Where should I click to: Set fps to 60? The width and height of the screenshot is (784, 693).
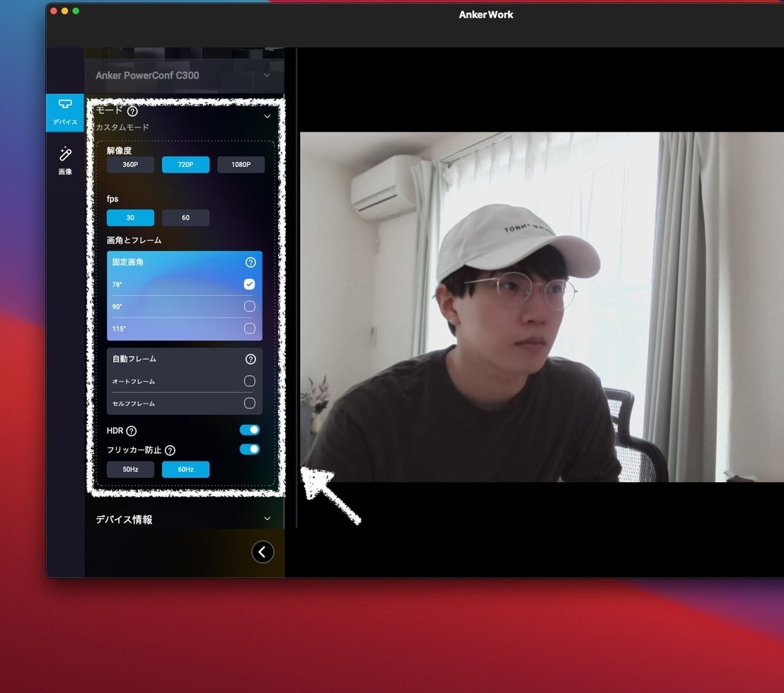point(185,218)
